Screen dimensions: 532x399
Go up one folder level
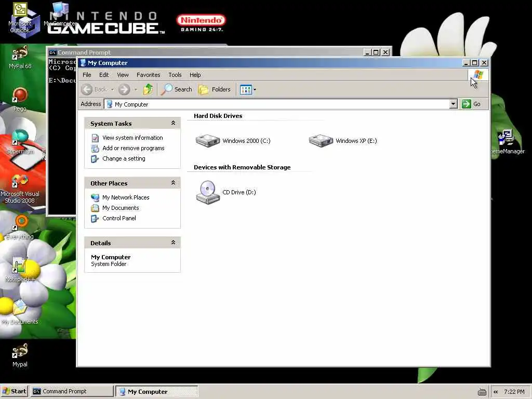[x=148, y=89]
